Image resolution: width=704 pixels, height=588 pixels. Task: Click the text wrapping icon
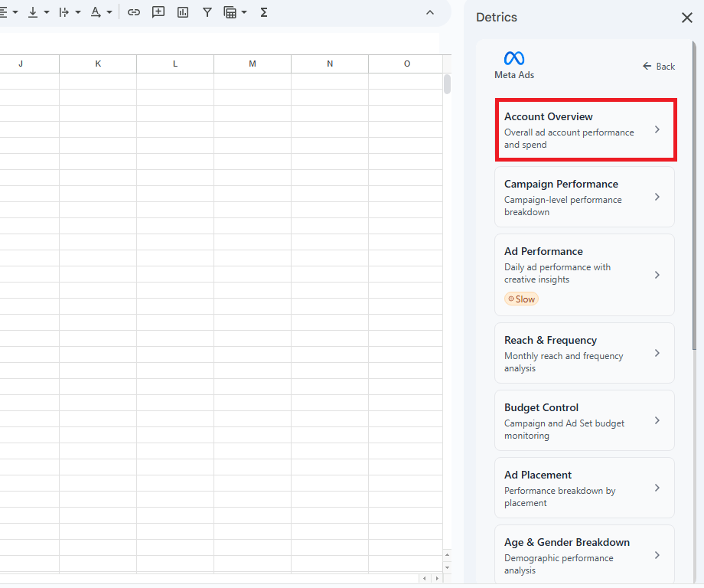[64, 12]
